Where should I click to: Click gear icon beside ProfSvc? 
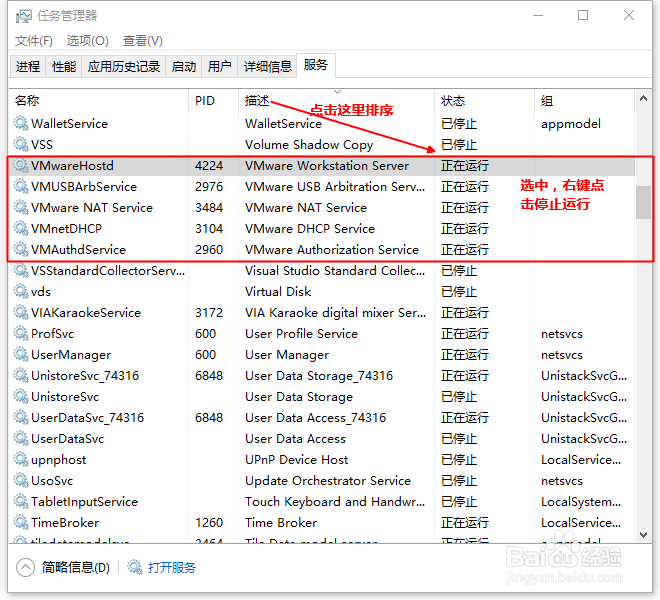21,333
